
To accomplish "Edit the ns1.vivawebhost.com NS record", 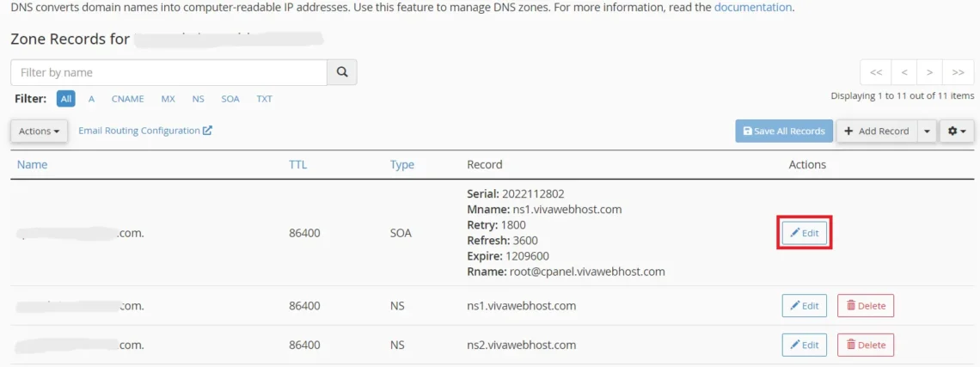I will pyautogui.click(x=805, y=306).
